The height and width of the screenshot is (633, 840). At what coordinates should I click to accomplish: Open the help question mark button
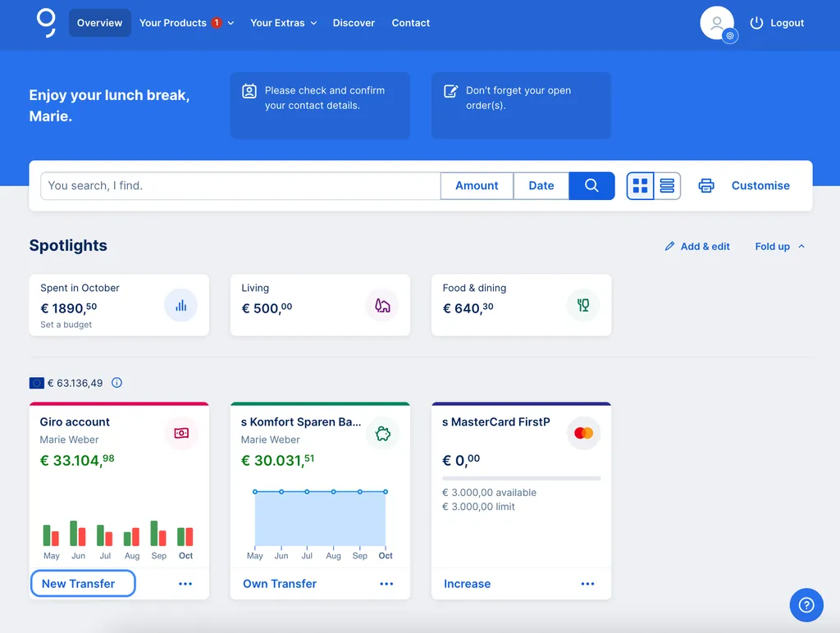(x=806, y=605)
